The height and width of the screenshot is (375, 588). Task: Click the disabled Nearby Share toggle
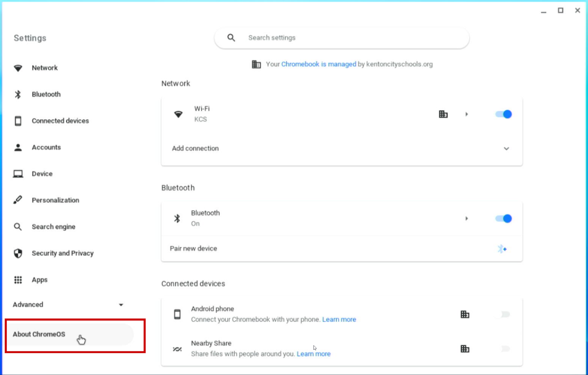click(505, 349)
